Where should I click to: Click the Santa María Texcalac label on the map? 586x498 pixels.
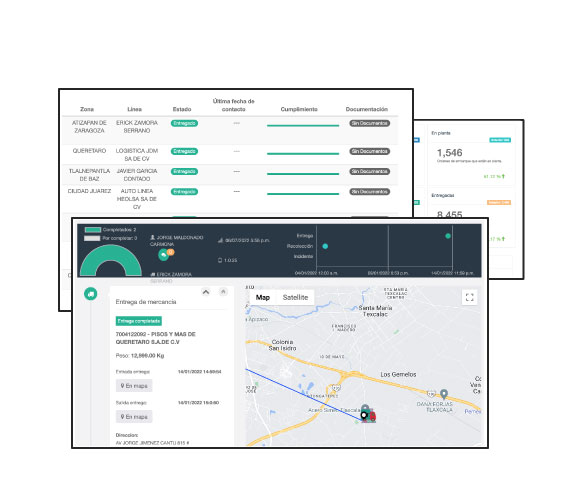click(x=375, y=311)
